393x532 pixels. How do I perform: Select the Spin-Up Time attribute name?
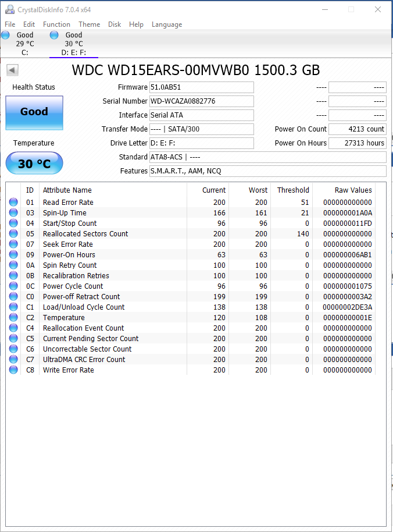65,212
